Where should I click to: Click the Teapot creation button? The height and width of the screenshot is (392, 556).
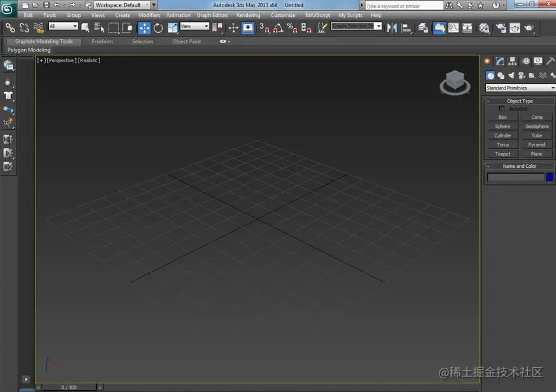tap(502, 154)
